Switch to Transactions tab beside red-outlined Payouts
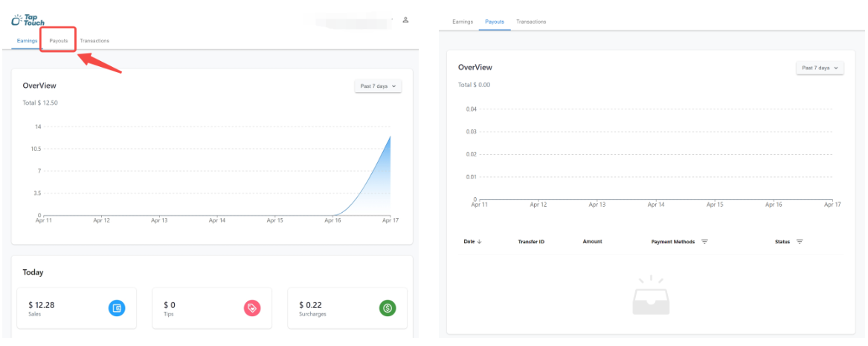Image resolution: width=868 pixels, height=346 pixels. (94, 40)
